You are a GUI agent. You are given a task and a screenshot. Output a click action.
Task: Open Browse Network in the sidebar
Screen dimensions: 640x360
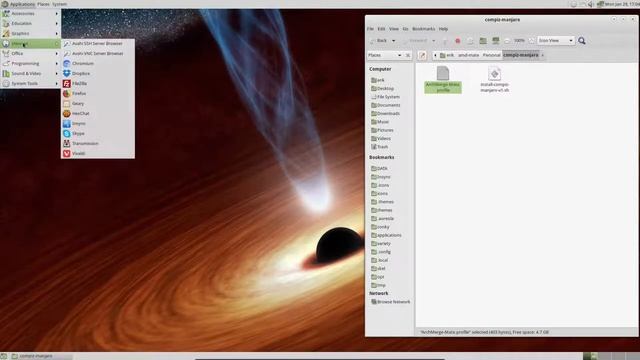pos(391,302)
